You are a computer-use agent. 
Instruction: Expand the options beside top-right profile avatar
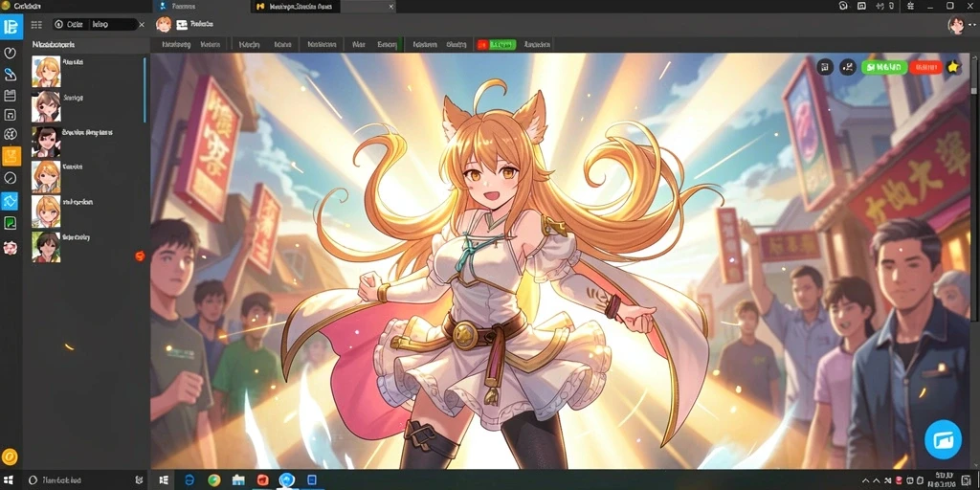click(972, 24)
